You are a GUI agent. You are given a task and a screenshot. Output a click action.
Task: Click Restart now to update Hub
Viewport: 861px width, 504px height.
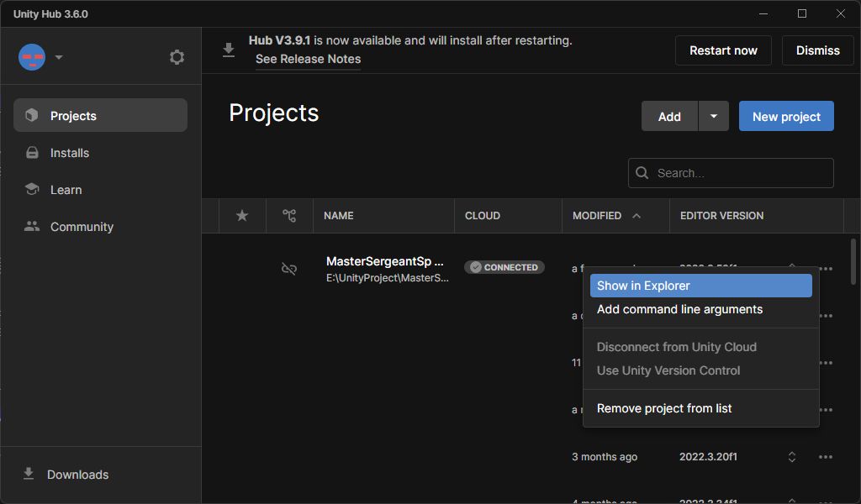[723, 50]
